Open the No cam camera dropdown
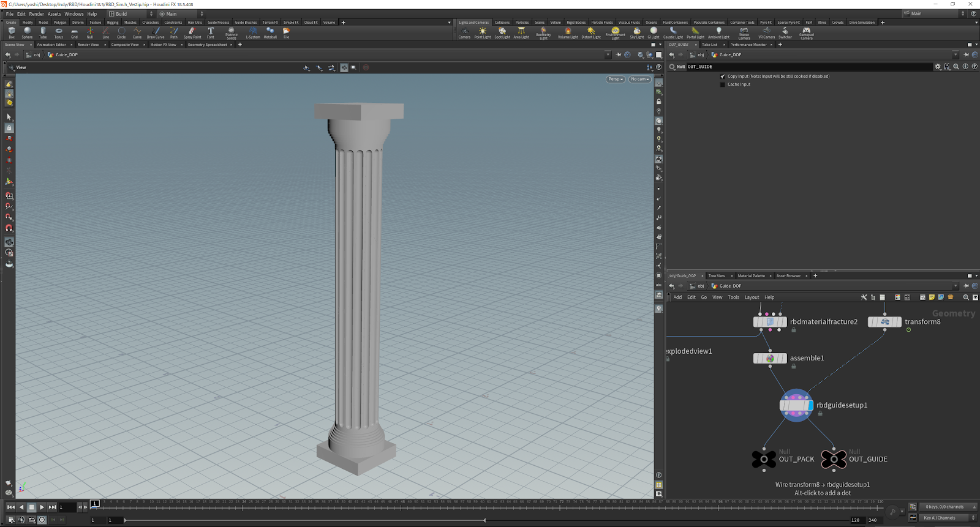Image resolution: width=980 pixels, height=527 pixels. pyautogui.click(x=639, y=79)
